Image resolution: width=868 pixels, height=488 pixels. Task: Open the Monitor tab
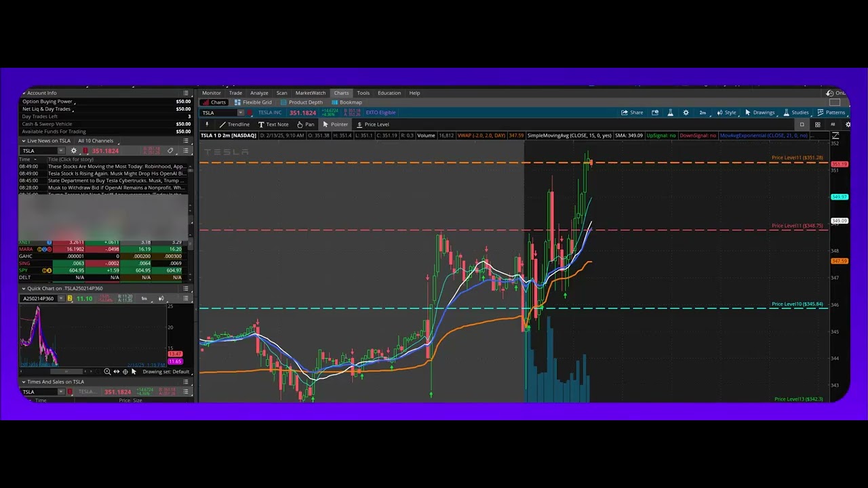pos(212,93)
